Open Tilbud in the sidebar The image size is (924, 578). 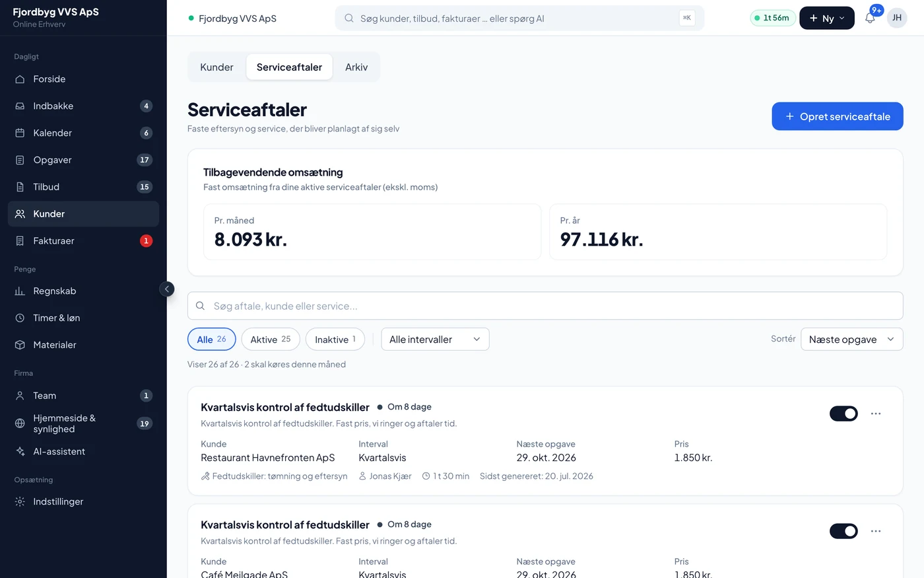point(83,187)
